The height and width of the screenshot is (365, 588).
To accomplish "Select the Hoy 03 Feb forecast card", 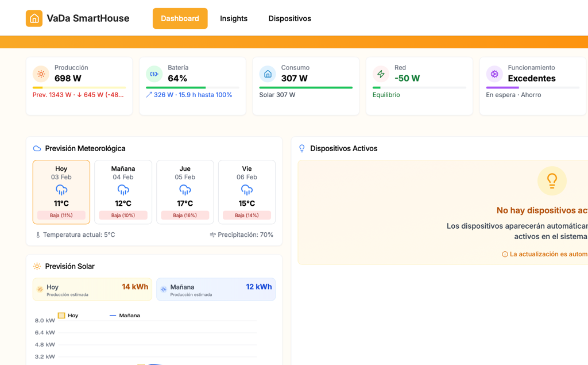I will pyautogui.click(x=61, y=192).
